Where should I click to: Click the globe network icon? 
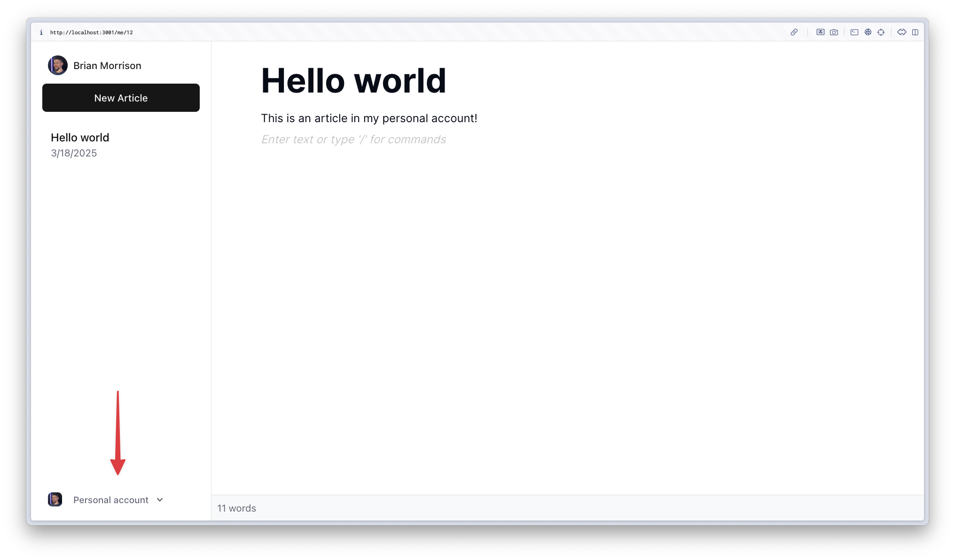pos(868,32)
